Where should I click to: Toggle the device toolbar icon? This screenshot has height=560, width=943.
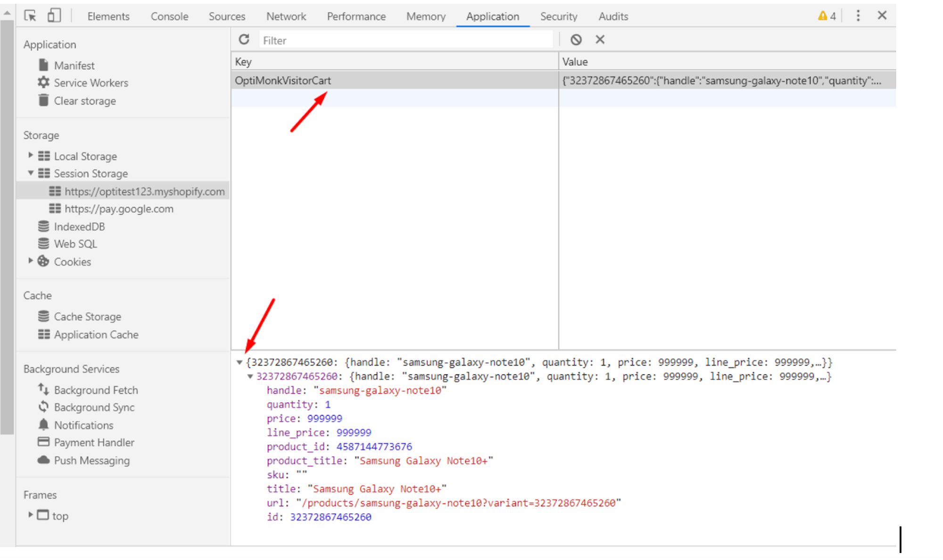[x=54, y=16]
